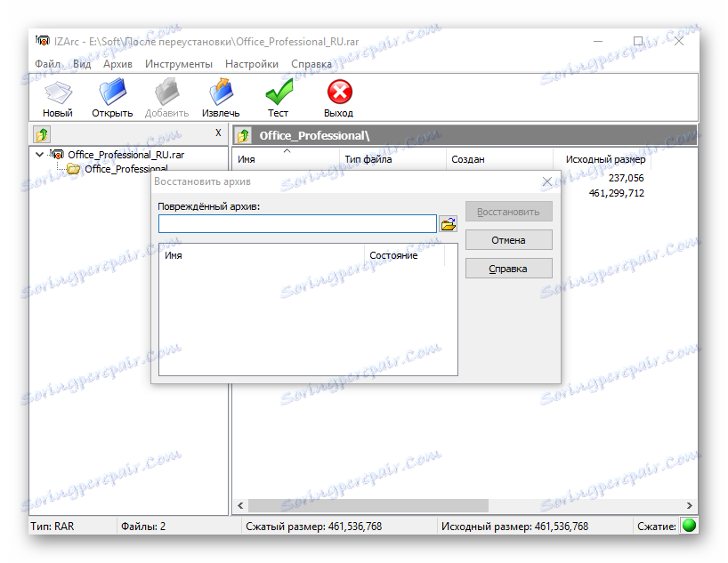Click Сжатый размер: 461,536,768 in status bar
Viewport: 728px width, 563px height.
[x=313, y=526]
